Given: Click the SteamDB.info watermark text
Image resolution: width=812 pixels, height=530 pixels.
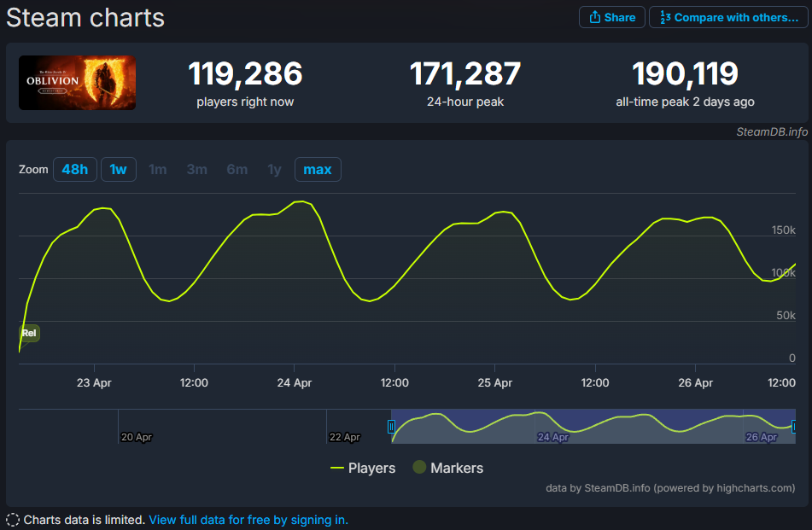Looking at the screenshot, I should coord(772,132).
